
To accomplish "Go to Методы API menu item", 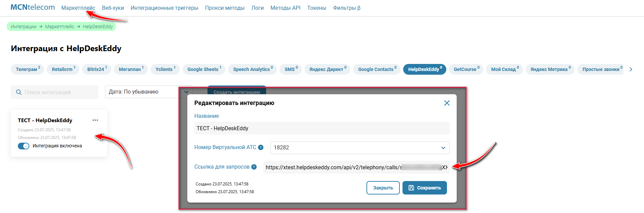I will tap(285, 8).
